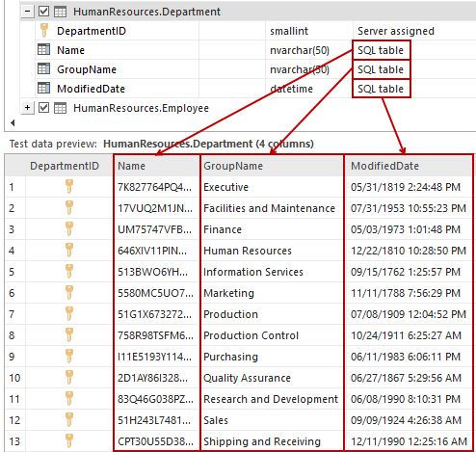The image size is (476, 452).
Task: Click the HumanResources.Department table icon
Action: [60, 12]
